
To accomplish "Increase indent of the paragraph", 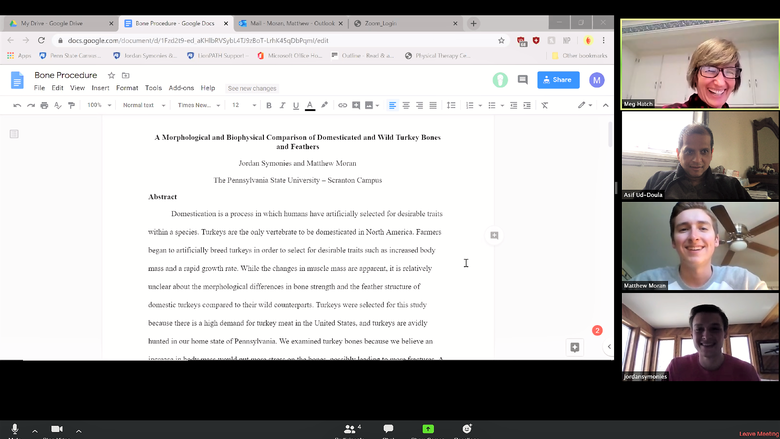I will 527,105.
